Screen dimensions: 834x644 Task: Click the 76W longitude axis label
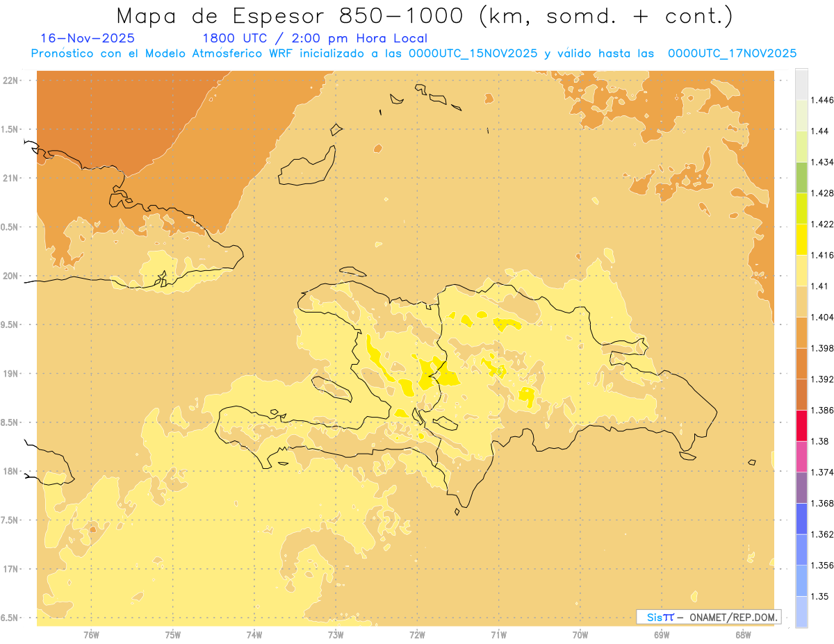(91, 634)
